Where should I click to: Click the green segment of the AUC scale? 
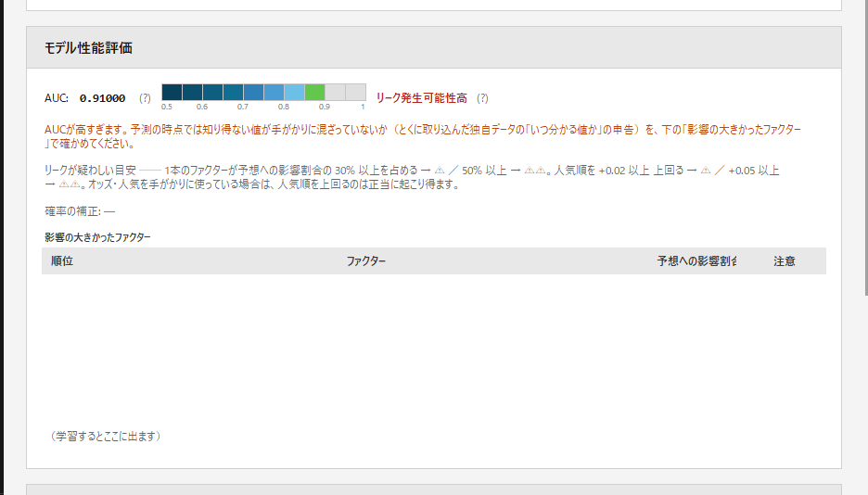tap(314, 93)
